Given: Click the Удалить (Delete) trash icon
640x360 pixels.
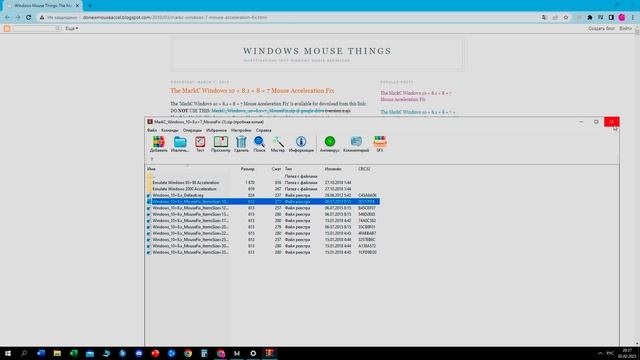Looking at the screenshot, I should click(241, 144).
